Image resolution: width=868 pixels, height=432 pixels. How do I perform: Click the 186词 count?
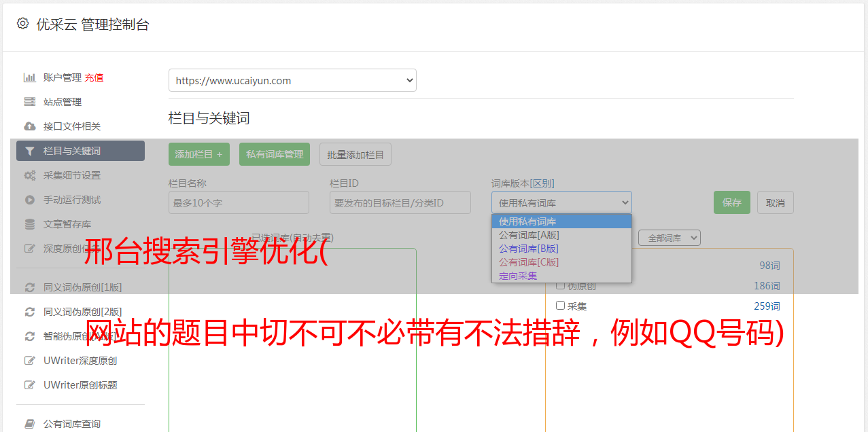coord(767,286)
